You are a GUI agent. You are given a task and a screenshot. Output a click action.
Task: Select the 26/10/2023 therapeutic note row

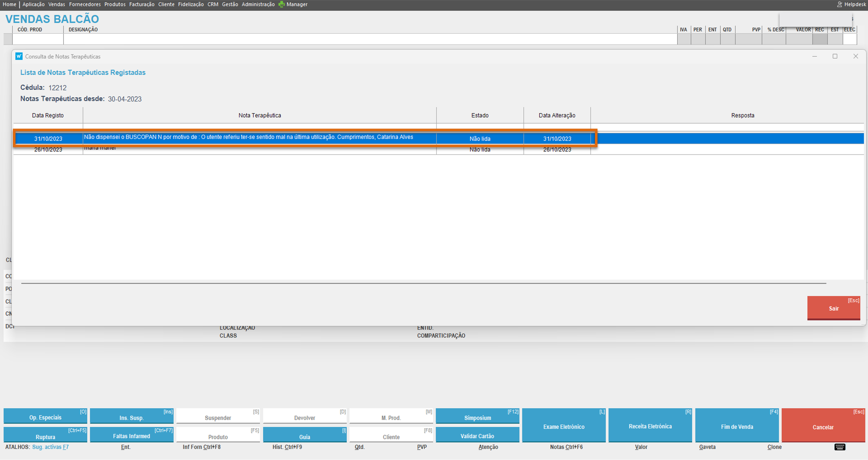(259, 150)
